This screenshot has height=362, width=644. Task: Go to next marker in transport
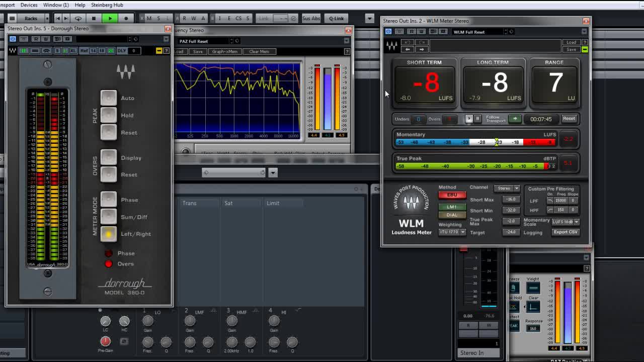click(66, 19)
